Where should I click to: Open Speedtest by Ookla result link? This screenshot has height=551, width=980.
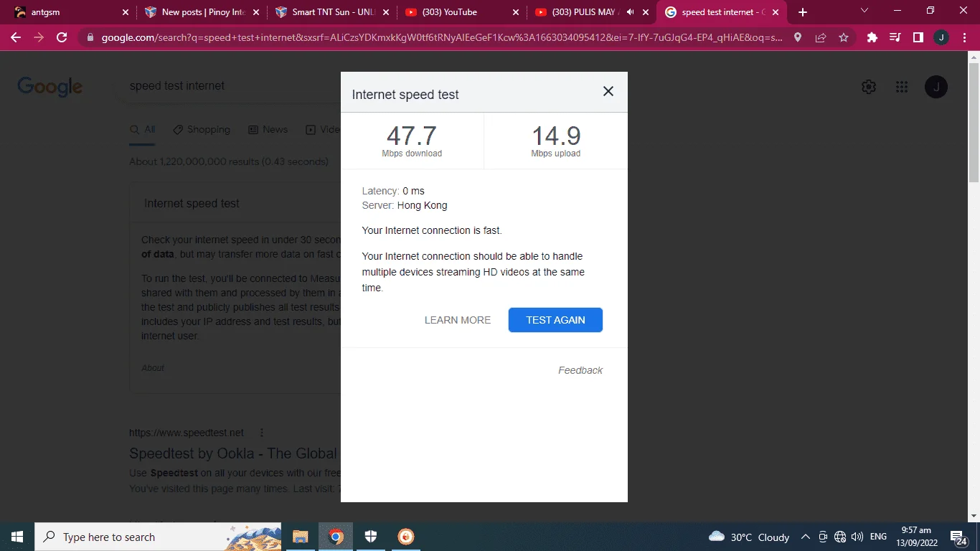click(x=233, y=453)
